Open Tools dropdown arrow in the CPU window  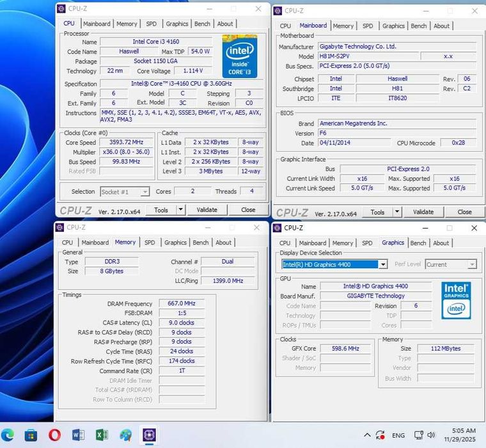click(181, 210)
